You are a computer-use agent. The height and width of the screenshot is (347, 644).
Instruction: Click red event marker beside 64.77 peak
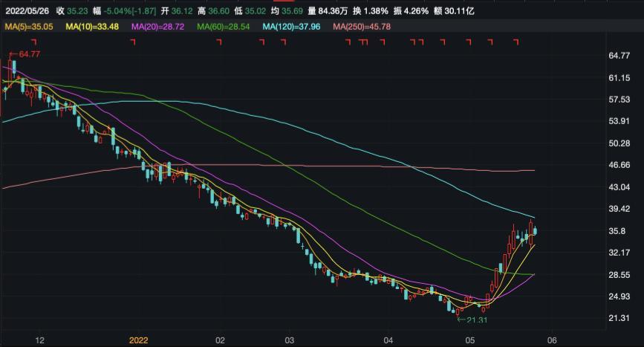(x=34, y=42)
